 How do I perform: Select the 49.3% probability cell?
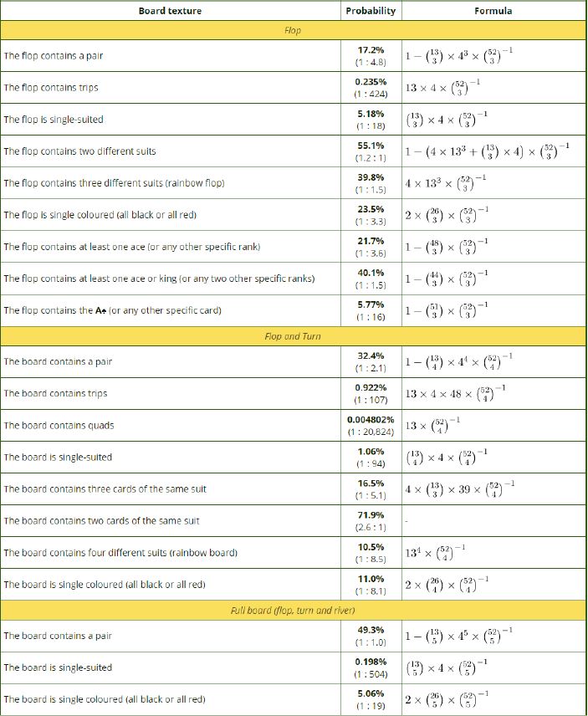(371, 636)
